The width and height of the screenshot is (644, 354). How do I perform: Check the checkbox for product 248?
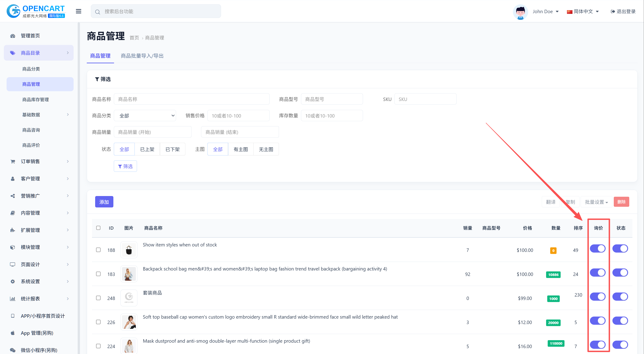[x=98, y=298]
